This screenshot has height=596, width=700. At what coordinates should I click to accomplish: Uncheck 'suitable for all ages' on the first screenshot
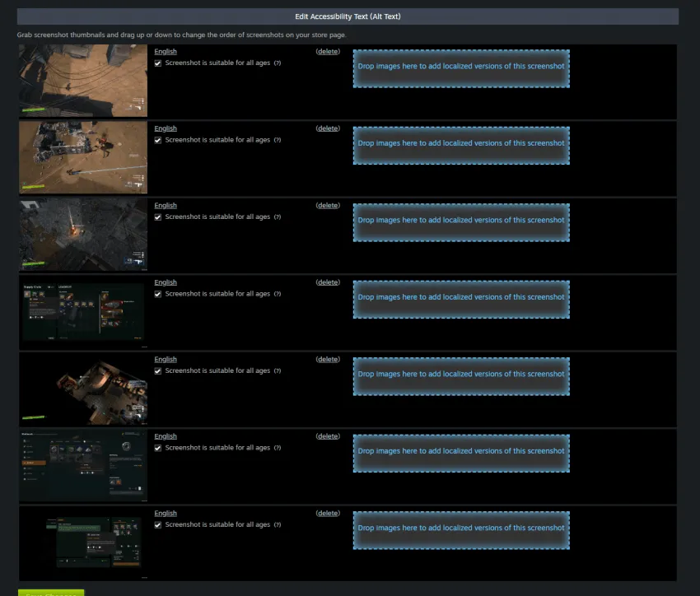click(157, 63)
